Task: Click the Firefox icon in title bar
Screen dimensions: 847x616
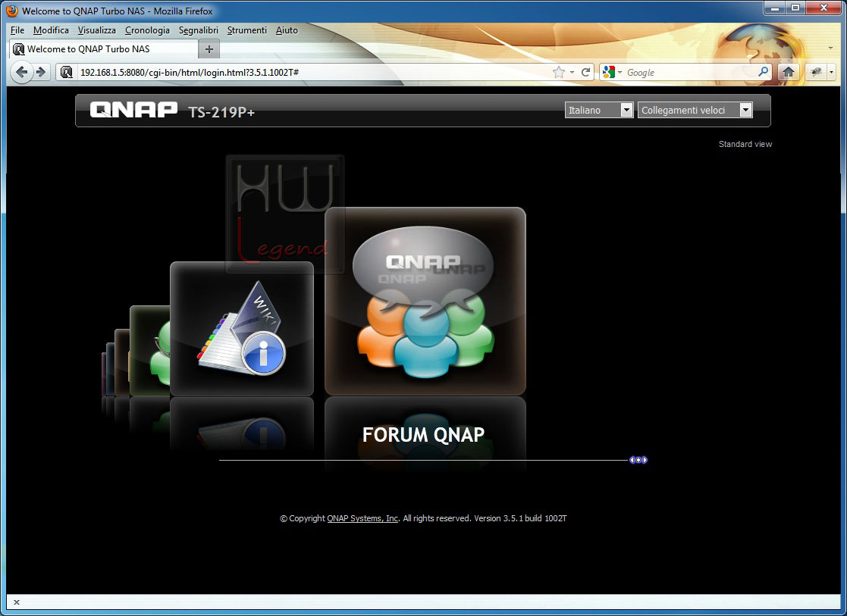Action: (12, 11)
